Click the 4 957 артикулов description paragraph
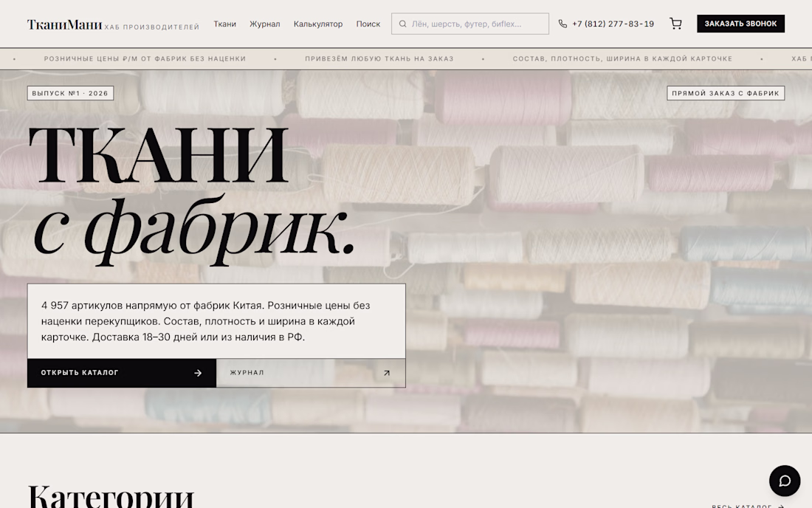Viewport: 812px width, 508px height. tap(206, 321)
